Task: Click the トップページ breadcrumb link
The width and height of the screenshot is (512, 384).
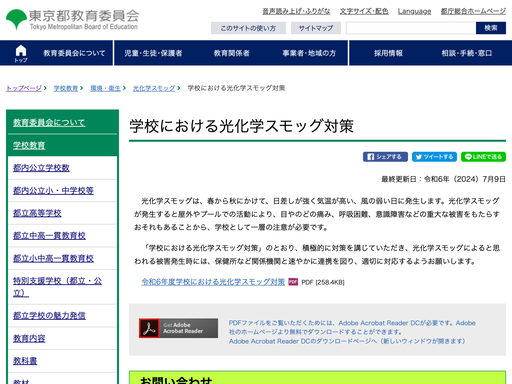Action: (24, 88)
